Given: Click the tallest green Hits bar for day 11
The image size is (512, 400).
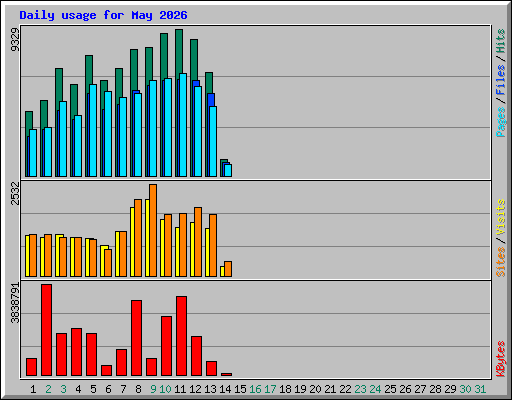Looking at the screenshot, I should (x=179, y=52).
